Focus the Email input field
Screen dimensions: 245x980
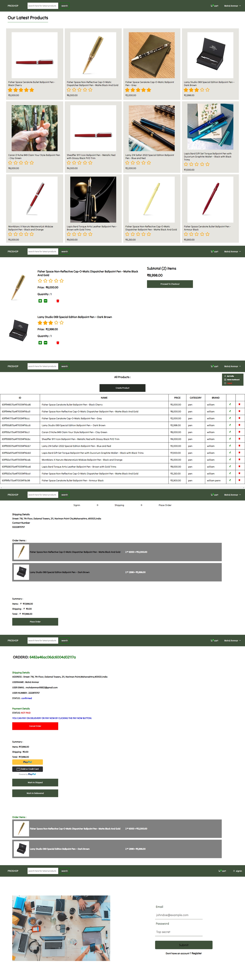tap(179, 915)
